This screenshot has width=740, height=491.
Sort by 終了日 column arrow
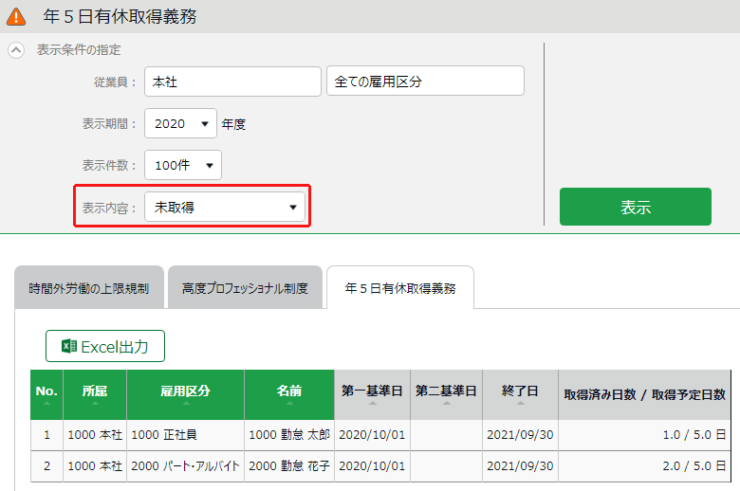click(x=520, y=403)
